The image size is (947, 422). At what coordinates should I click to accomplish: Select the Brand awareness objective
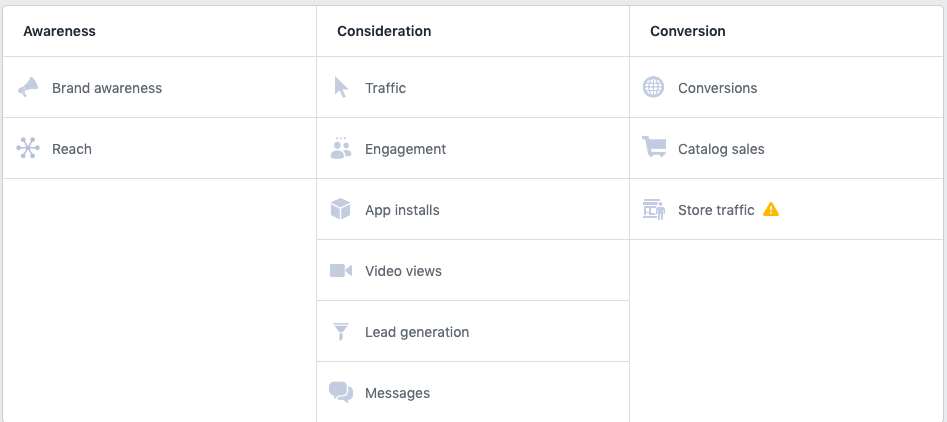pos(159,88)
